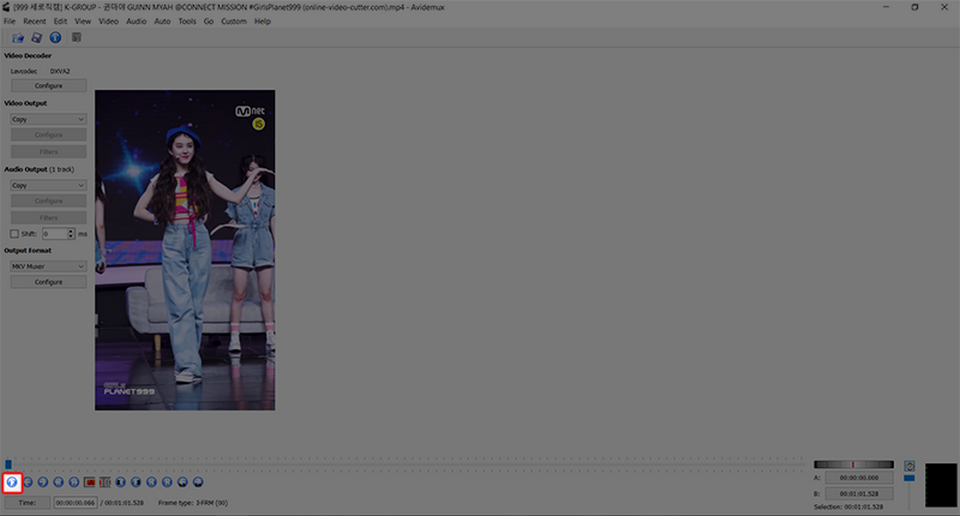960x516 pixels.
Task: Open the Video menu
Action: (x=108, y=21)
